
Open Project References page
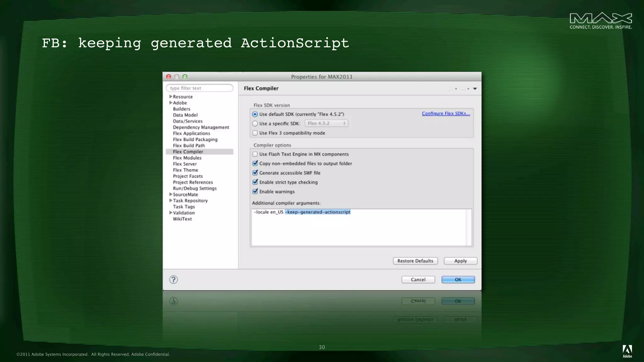pos(193,182)
